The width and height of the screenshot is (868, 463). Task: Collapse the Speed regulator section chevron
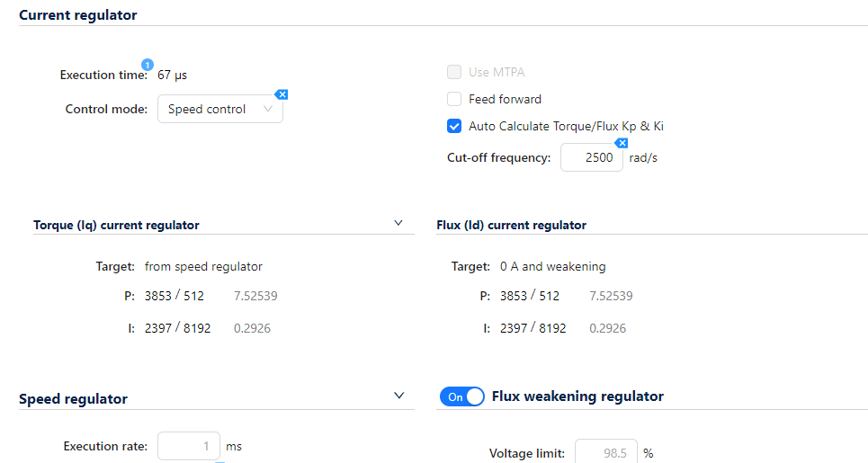(x=398, y=396)
